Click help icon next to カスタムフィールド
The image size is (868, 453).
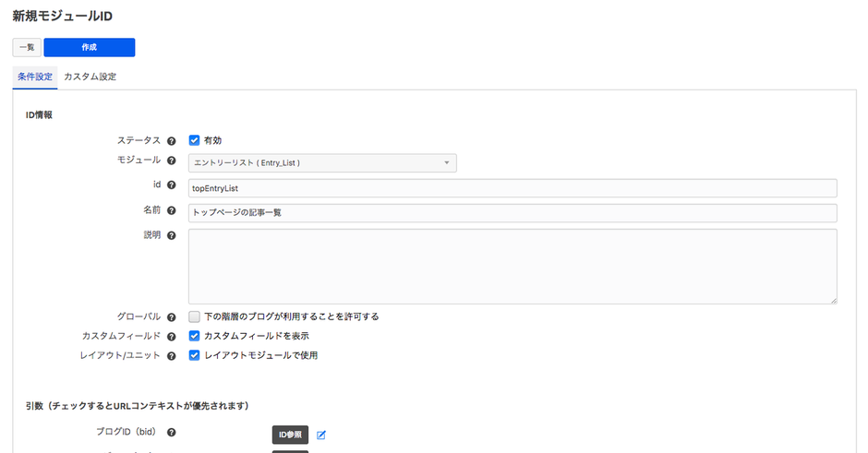tap(171, 337)
